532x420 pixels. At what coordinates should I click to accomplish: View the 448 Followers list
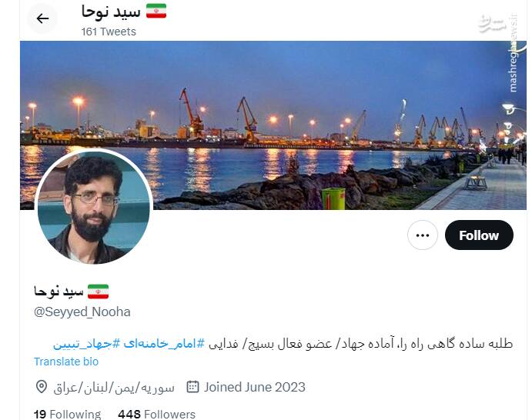(157, 414)
